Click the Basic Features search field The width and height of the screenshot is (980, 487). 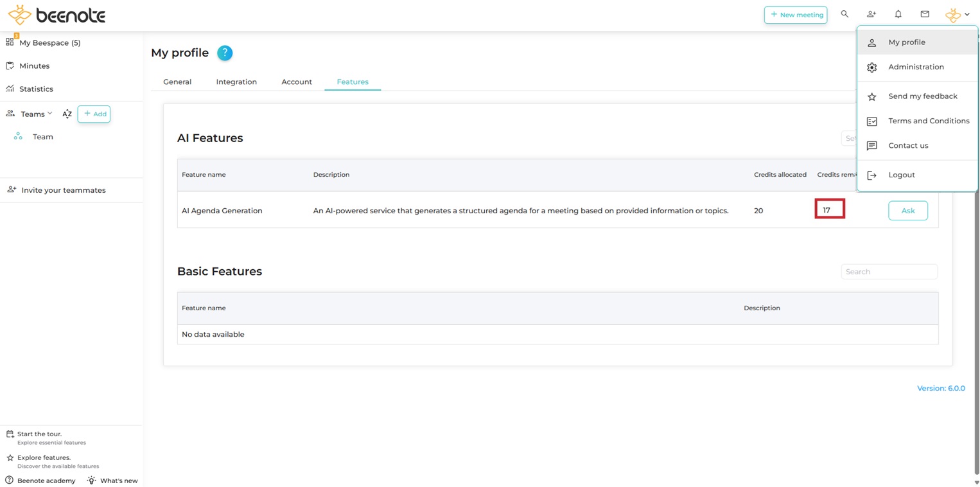(x=888, y=272)
